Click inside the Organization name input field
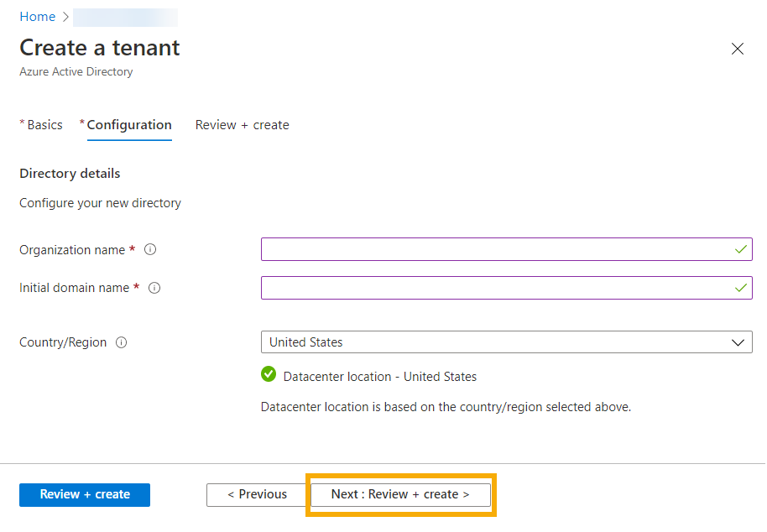Viewport: 767px width, 532px height. click(x=495, y=249)
